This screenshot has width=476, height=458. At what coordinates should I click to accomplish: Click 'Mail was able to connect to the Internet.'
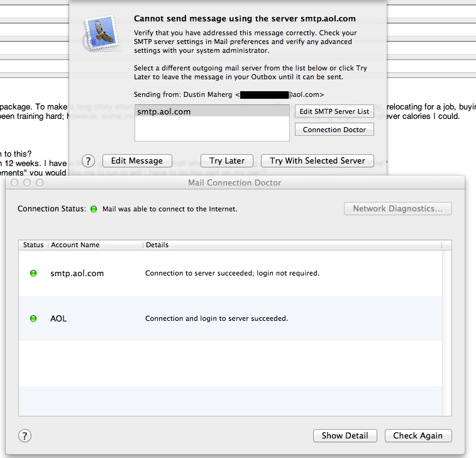170,209
